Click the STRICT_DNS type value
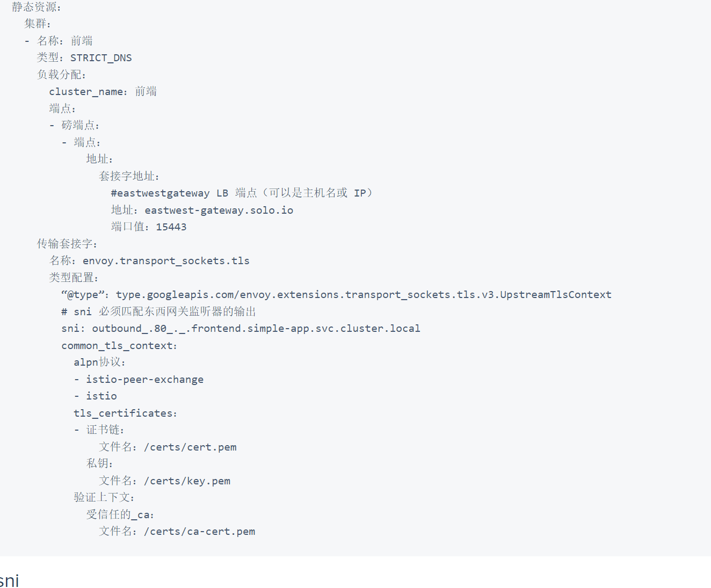The height and width of the screenshot is (588, 711). (101, 58)
